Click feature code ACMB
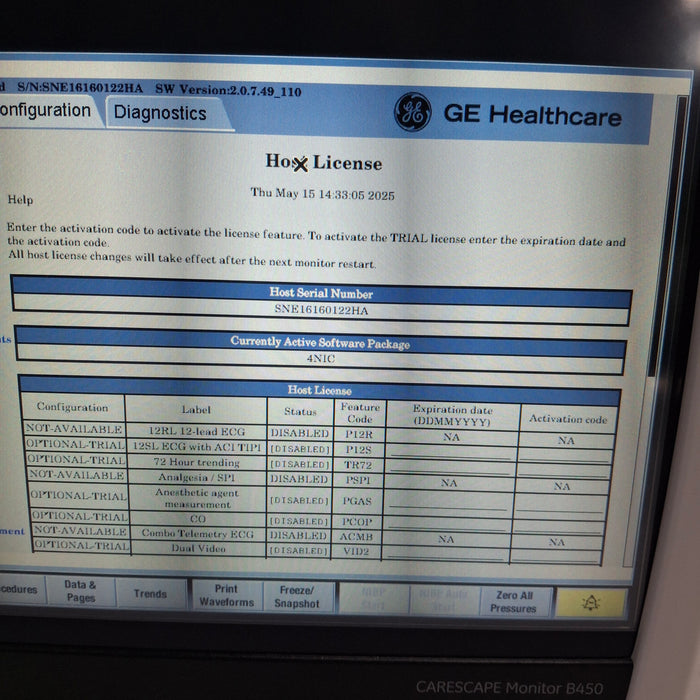The height and width of the screenshot is (700, 700). coord(356,536)
